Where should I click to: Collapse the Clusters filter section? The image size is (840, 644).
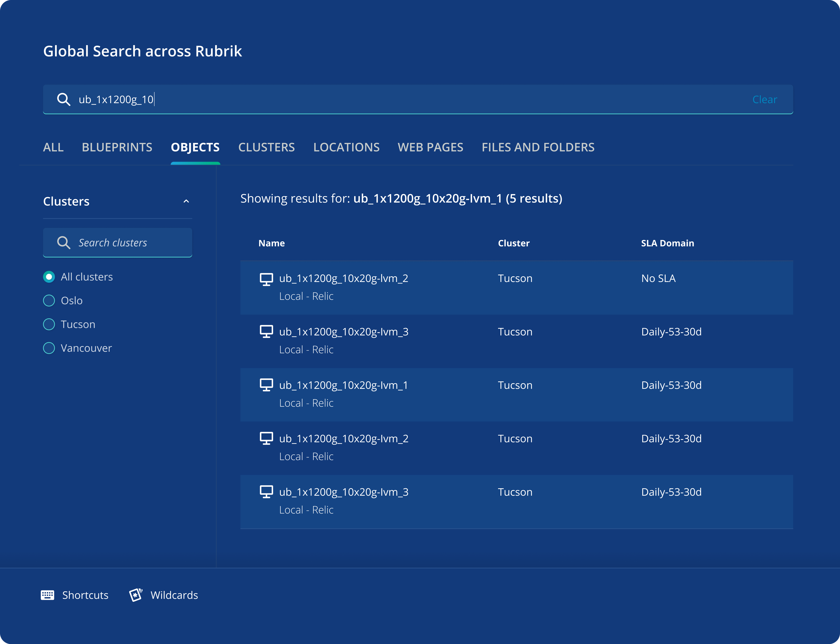[x=186, y=201]
